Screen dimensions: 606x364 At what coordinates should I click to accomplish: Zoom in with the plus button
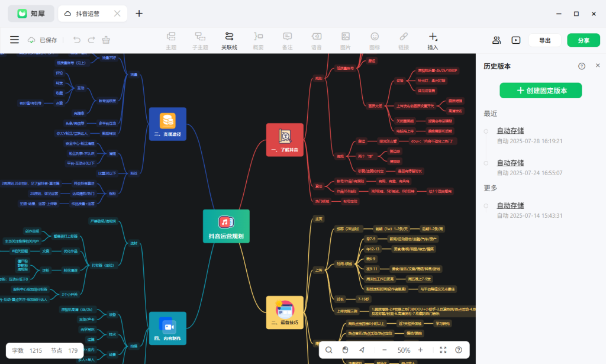click(421, 350)
